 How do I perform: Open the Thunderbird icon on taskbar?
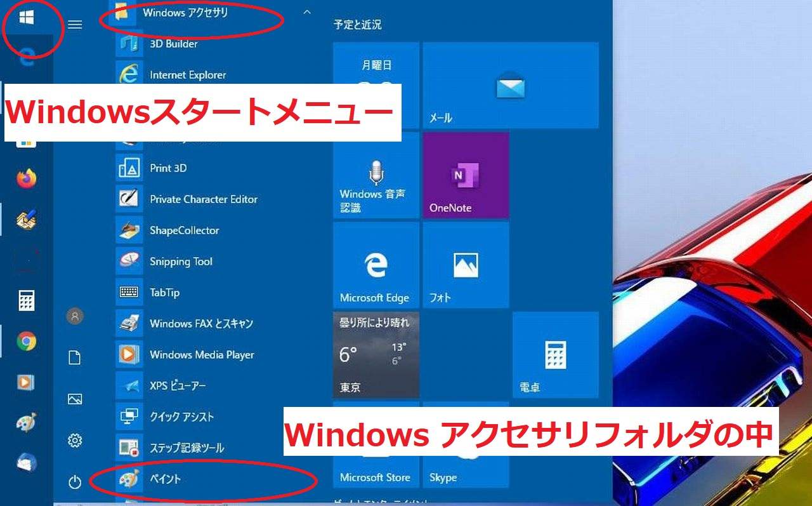pos(26,463)
